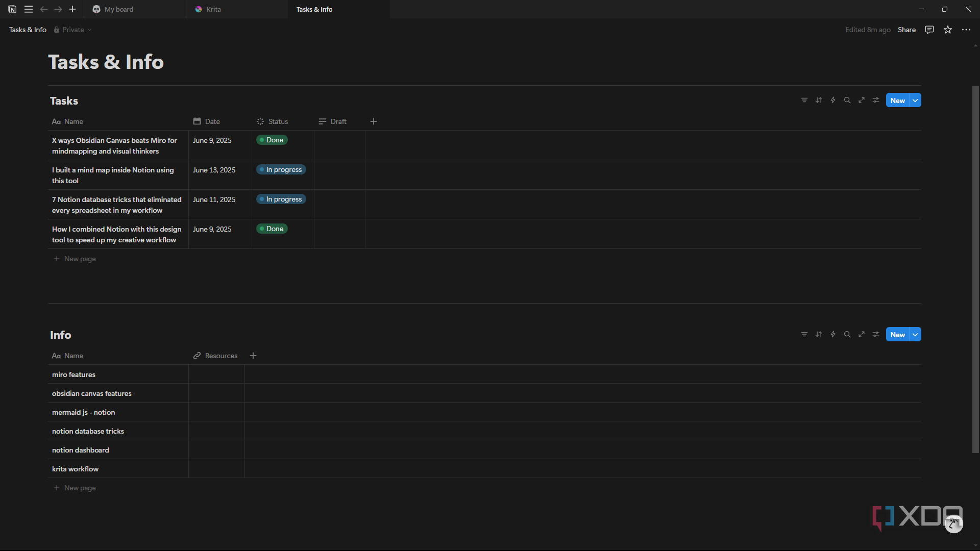
Task: Search within the Info database
Action: pyautogui.click(x=847, y=334)
